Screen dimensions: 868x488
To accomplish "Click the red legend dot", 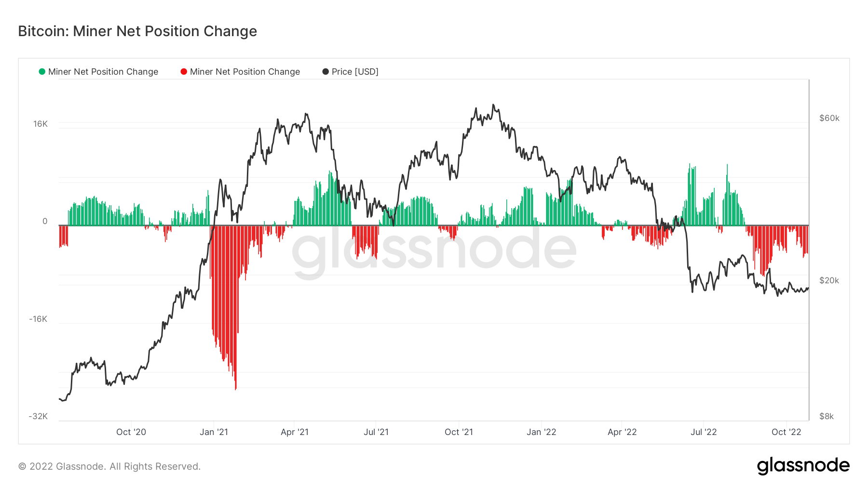I will [184, 72].
